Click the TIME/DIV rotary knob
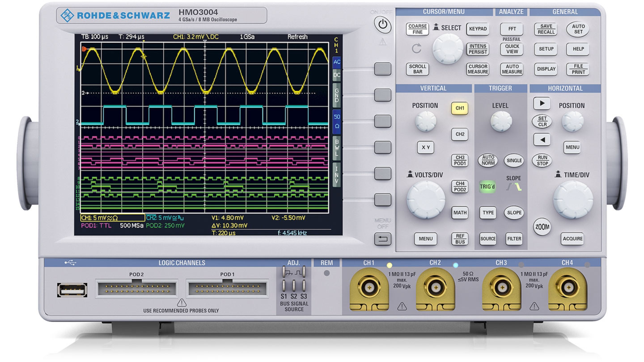The image size is (644, 362). click(x=572, y=200)
